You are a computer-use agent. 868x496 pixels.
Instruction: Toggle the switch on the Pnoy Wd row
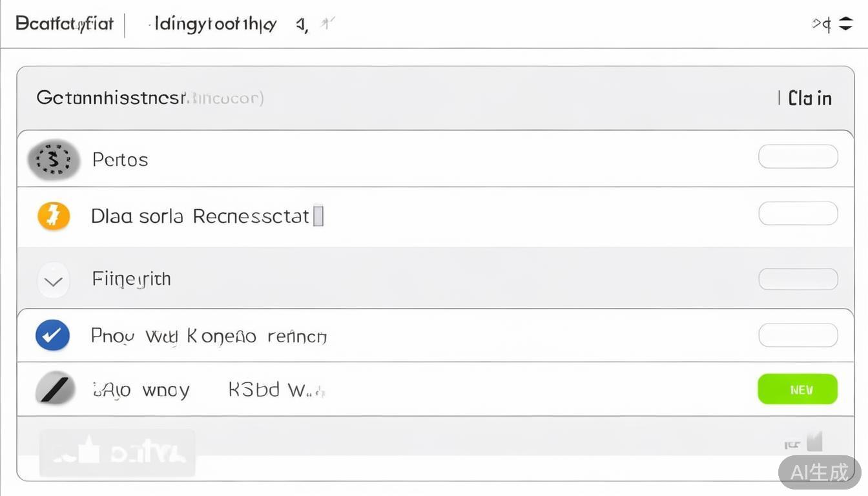point(798,335)
